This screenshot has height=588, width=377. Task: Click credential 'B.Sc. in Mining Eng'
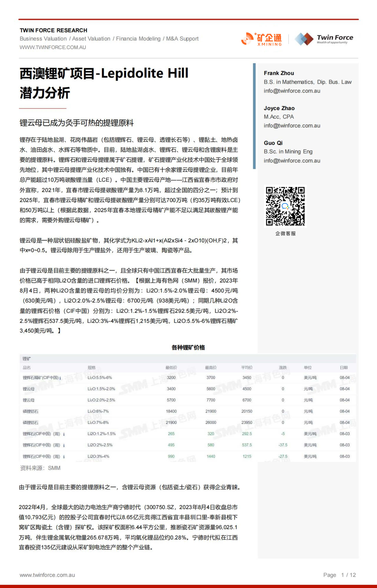click(x=288, y=152)
